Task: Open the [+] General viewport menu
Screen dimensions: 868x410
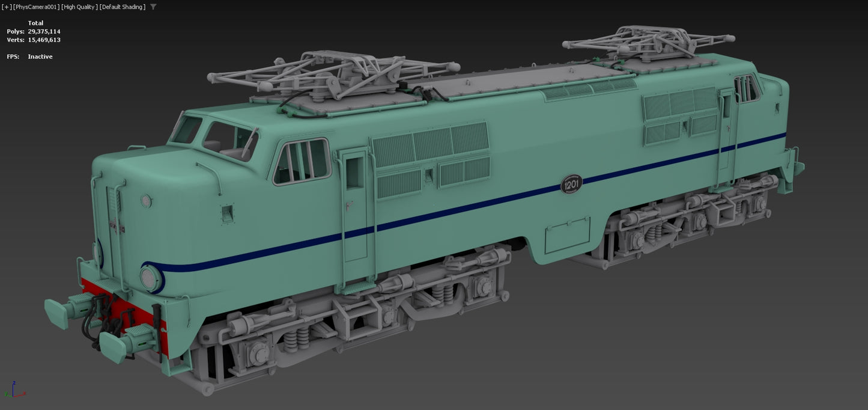Action: point(6,7)
